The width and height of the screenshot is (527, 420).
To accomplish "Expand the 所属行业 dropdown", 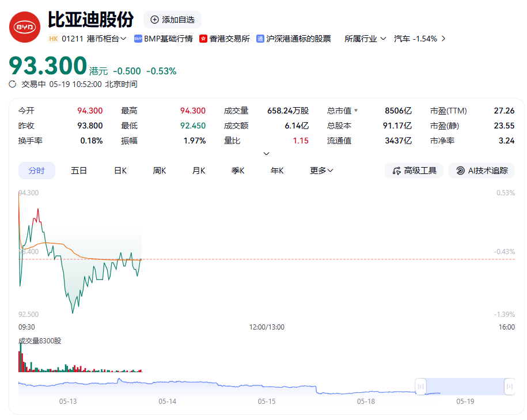I will point(365,39).
